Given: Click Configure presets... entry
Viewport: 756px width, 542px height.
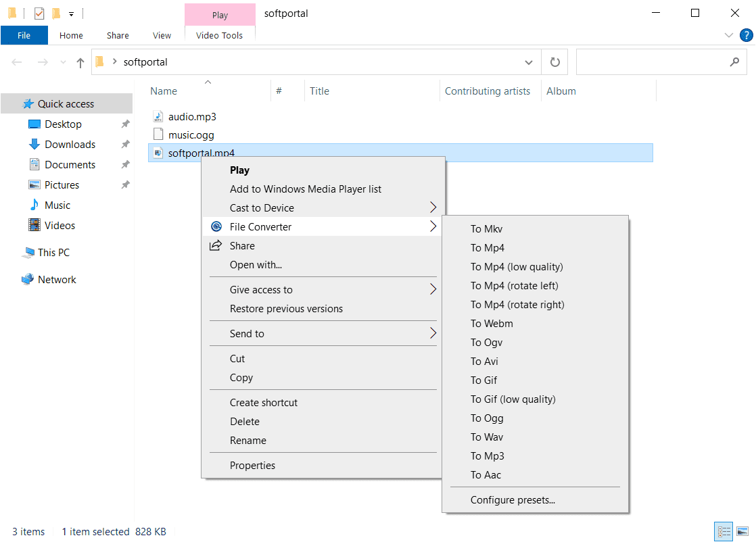Looking at the screenshot, I should 513,501.
